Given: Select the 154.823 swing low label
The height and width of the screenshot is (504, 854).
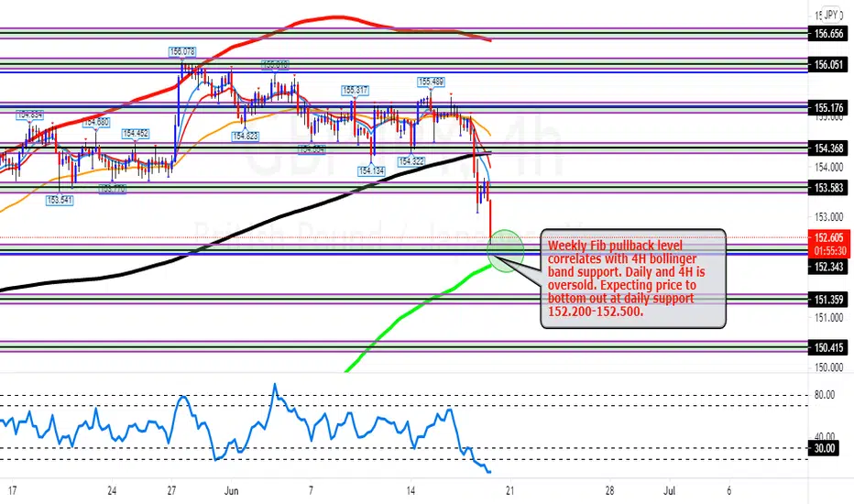Looking at the screenshot, I should pyautogui.click(x=245, y=137).
